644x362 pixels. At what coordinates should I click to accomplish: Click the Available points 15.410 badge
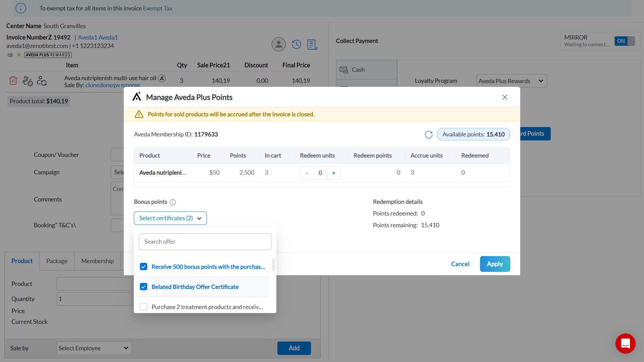coord(473,134)
